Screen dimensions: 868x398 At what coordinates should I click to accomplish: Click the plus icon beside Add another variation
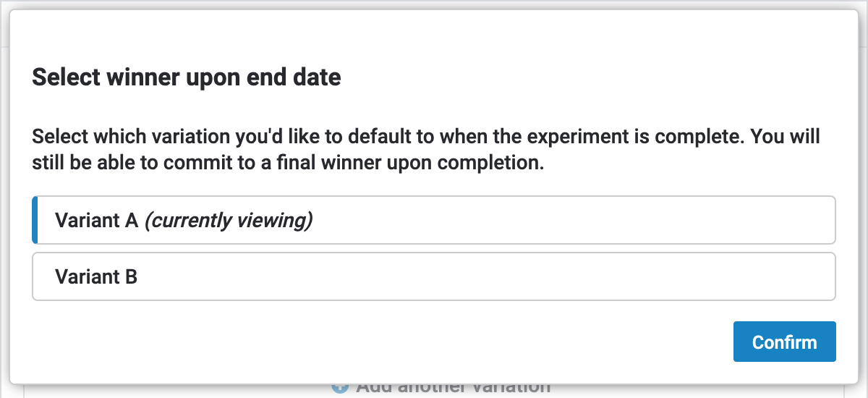point(340,389)
